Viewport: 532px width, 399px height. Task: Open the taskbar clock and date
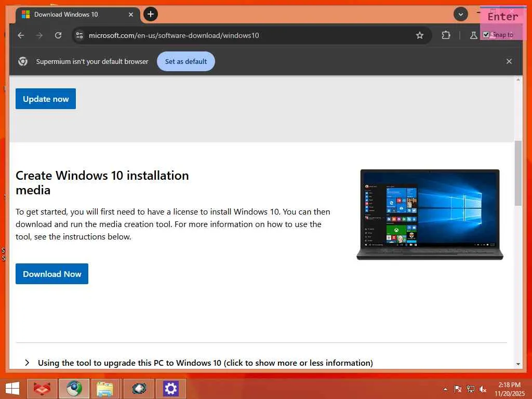point(509,389)
